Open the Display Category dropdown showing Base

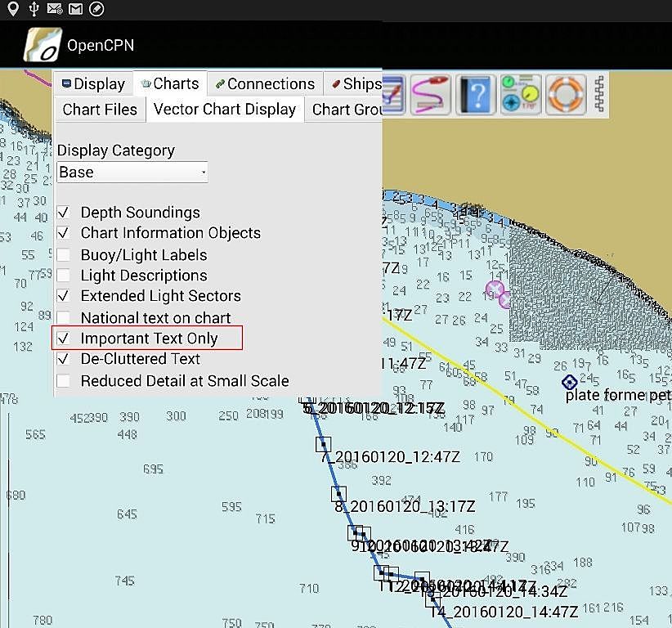[x=132, y=173]
